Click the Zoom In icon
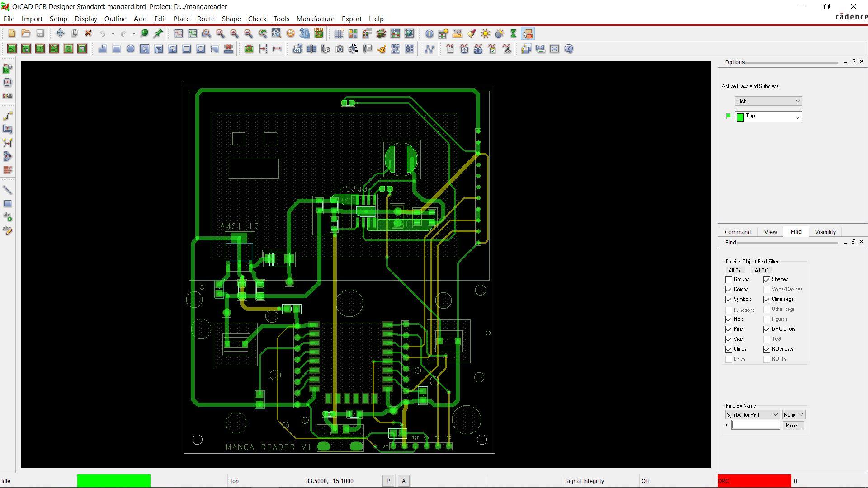The image size is (868, 488). click(x=234, y=33)
